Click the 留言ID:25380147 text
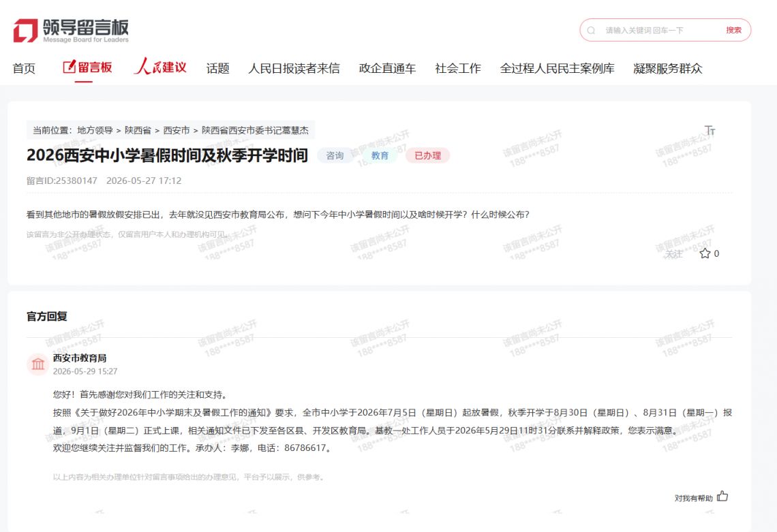Screen dimensions: 777x532 [62, 181]
